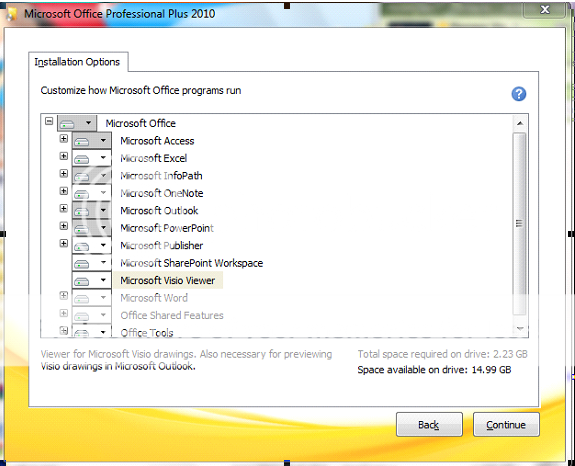Viewport: 575px width, 466px height.
Task: Select the Installation Options tab
Action: tap(78, 62)
